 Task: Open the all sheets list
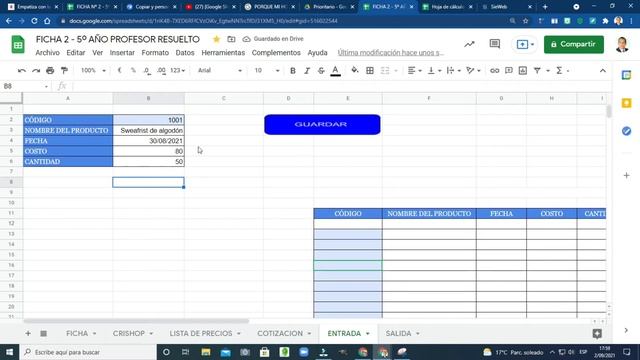pos(43,333)
